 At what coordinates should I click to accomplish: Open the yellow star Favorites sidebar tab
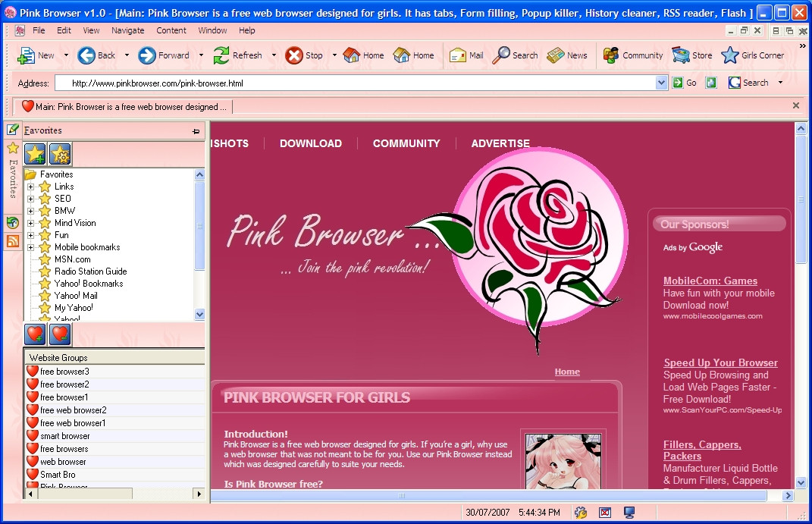coord(13,149)
